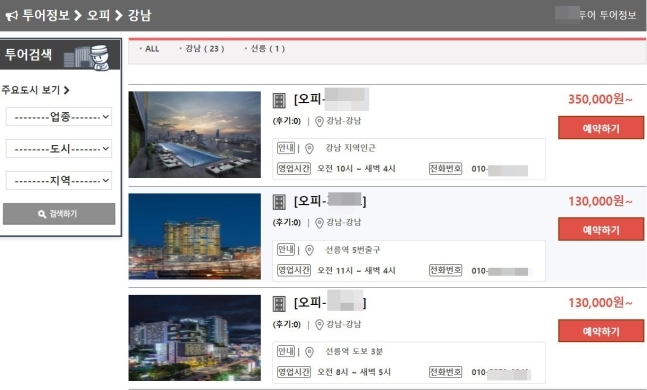
Task: Click 투어정보 in the breadcrumb
Action: [46, 15]
